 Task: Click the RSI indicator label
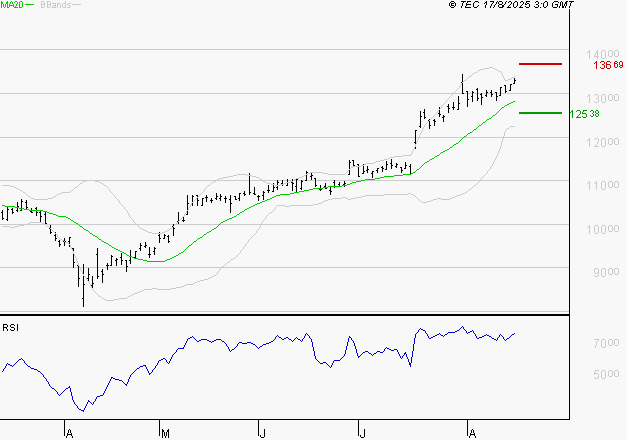(x=10, y=328)
